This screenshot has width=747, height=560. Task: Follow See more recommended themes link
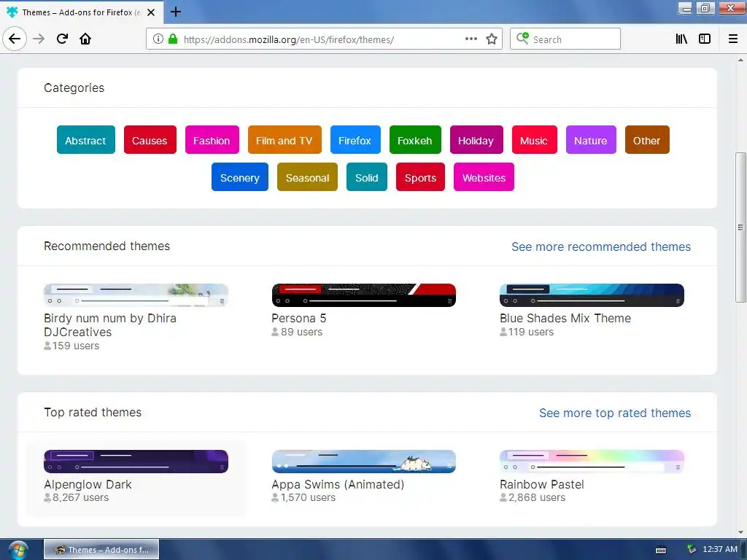tap(601, 246)
